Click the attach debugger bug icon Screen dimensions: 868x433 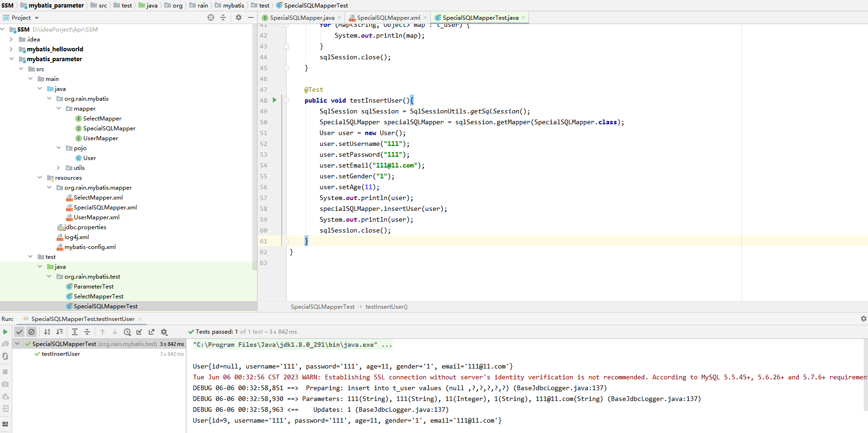pyautogui.click(x=6, y=396)
